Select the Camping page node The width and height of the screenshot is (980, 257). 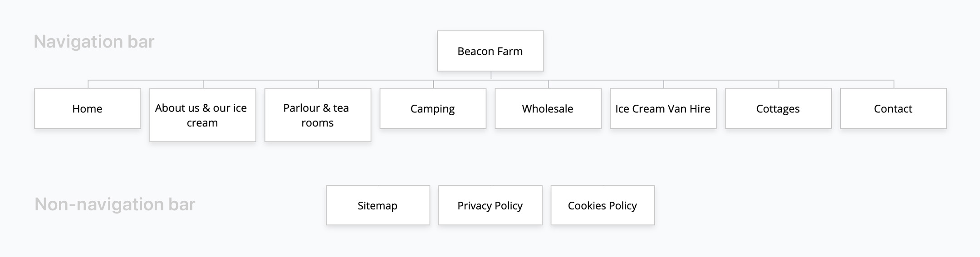tap(433, 109)
